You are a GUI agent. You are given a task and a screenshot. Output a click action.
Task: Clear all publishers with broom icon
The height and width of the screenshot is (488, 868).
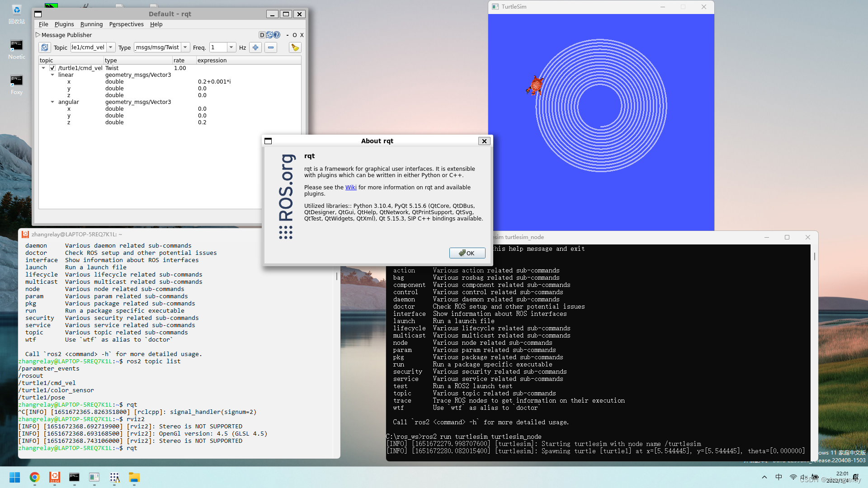[295, 47]
